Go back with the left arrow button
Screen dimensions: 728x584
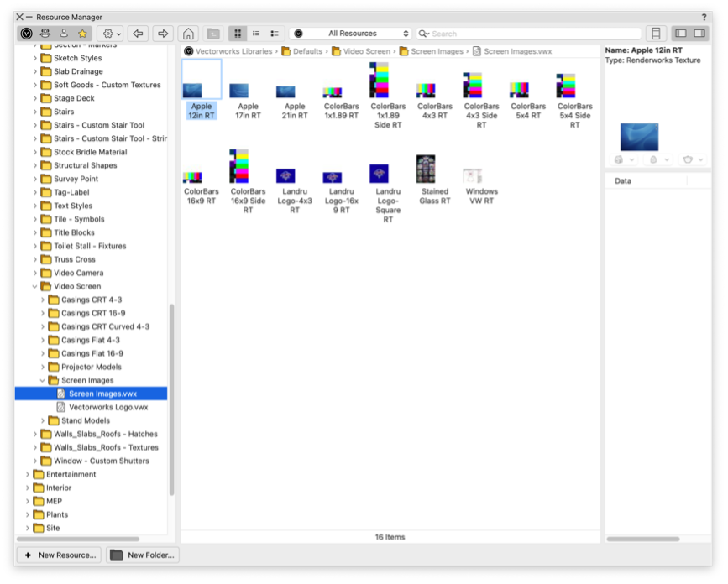coord(139,34)
